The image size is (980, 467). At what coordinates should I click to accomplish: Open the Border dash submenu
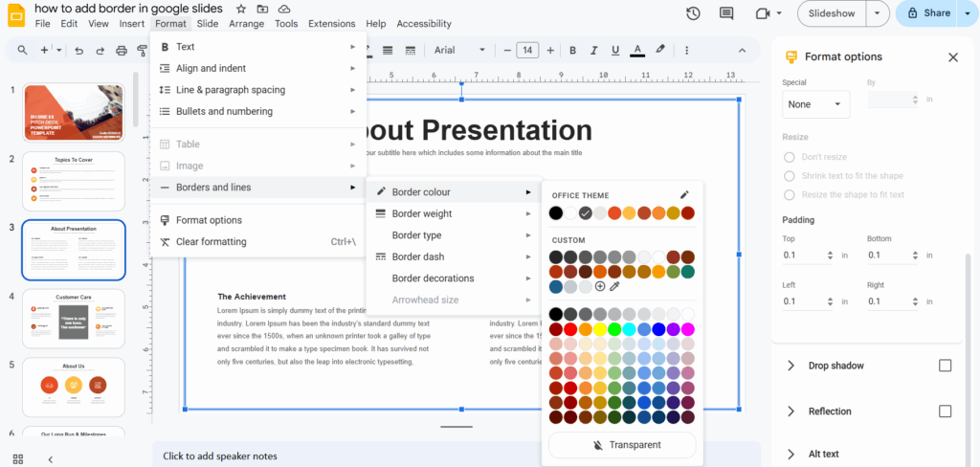pos(453,256)
